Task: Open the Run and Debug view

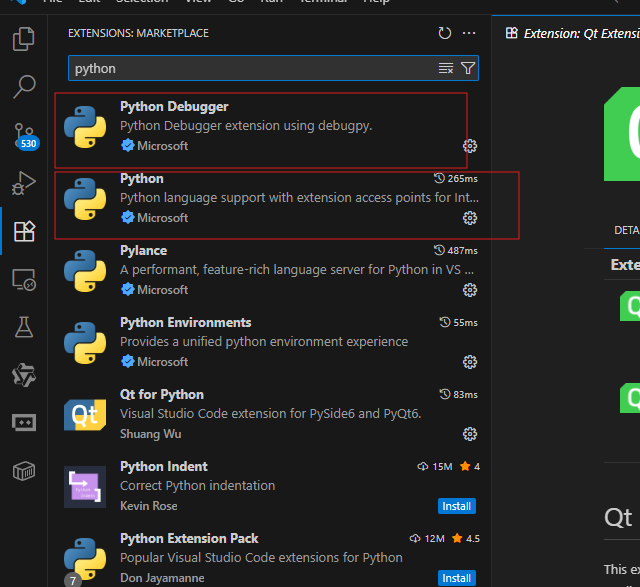Action: (24, 183)
